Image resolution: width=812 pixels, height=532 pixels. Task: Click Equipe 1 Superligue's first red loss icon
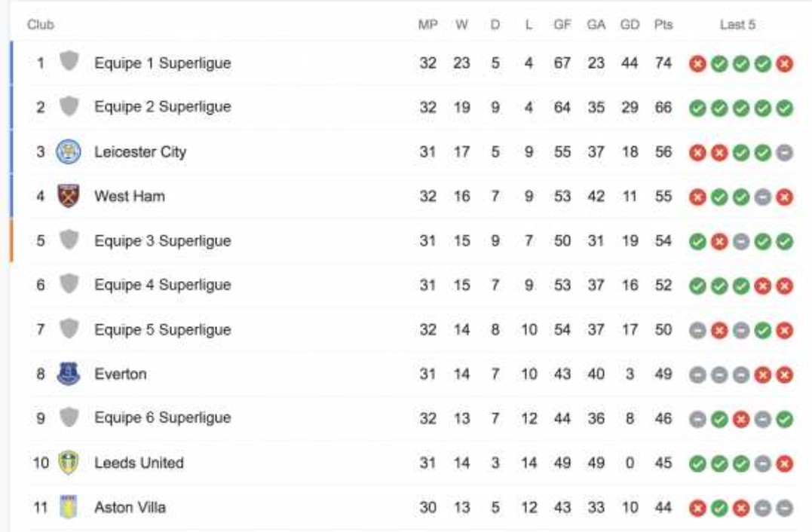[x=697, y=63]
